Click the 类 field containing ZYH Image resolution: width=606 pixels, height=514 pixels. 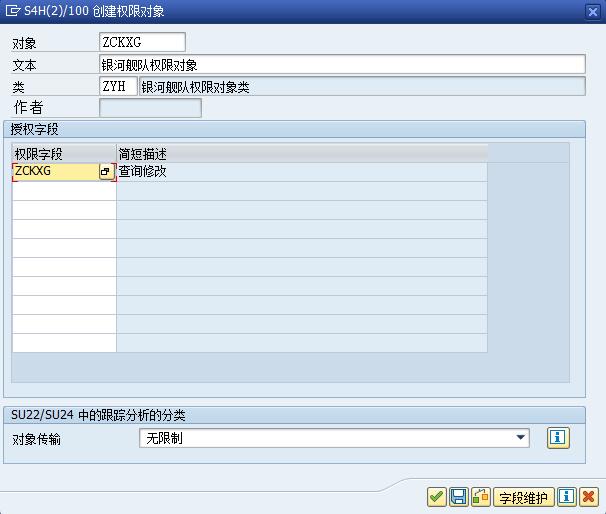click(x=118, y=87)
